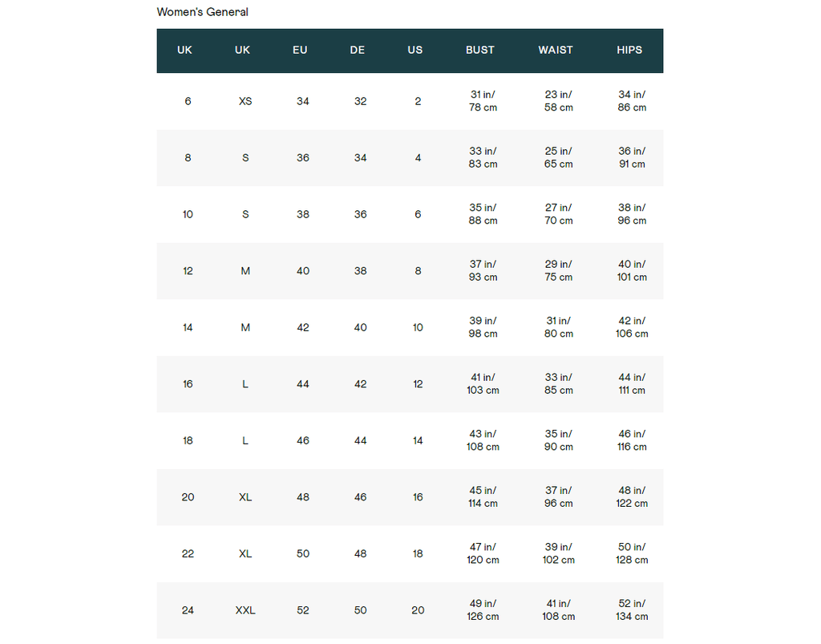Click the EU size 52 cell
This screenshot has width=821, height=644.
[x=303, y=610]
